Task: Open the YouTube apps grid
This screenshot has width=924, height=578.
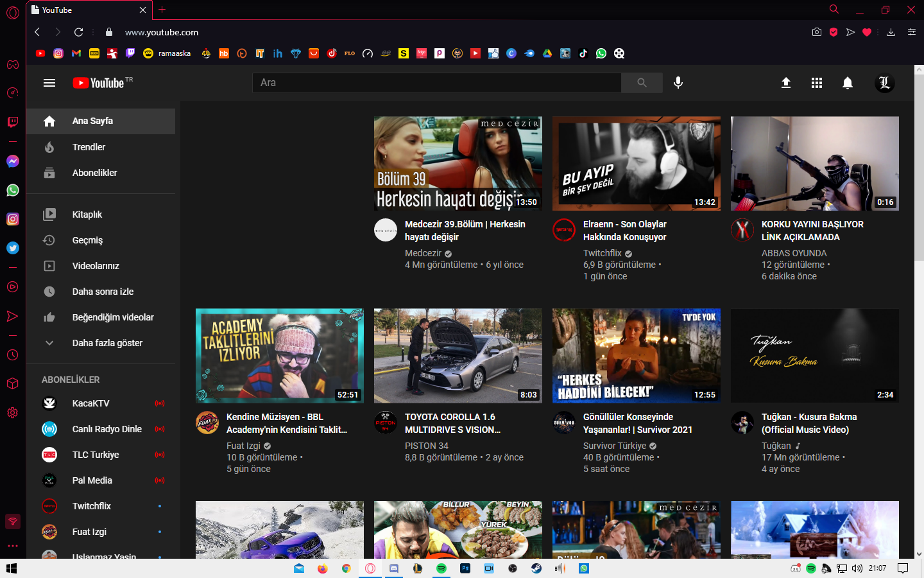Action: 817,83
